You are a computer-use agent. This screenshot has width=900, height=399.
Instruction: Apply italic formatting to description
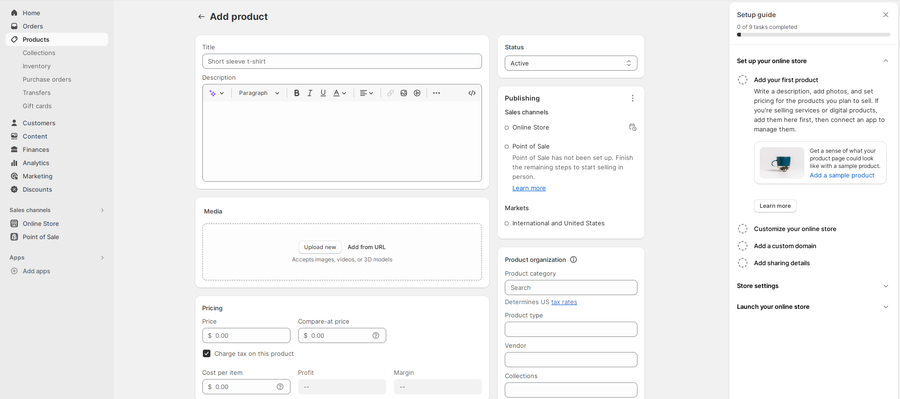(x=310, y=93)
